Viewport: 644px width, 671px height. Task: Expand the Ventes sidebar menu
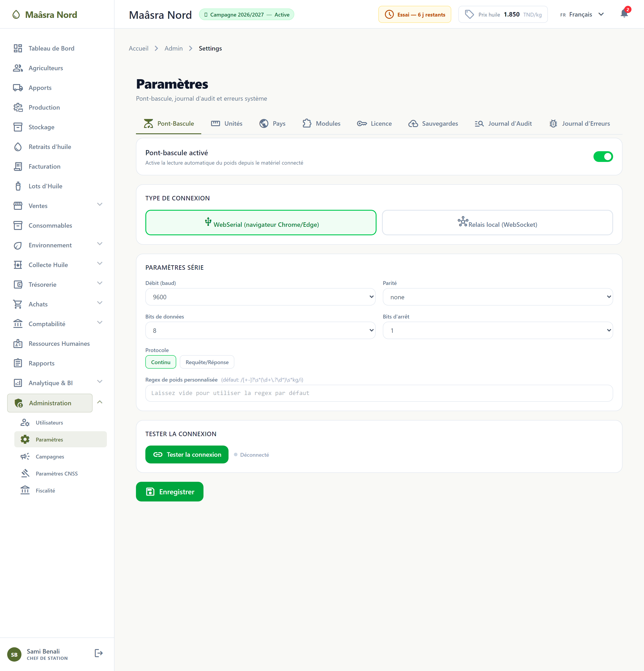pos(100,204)
